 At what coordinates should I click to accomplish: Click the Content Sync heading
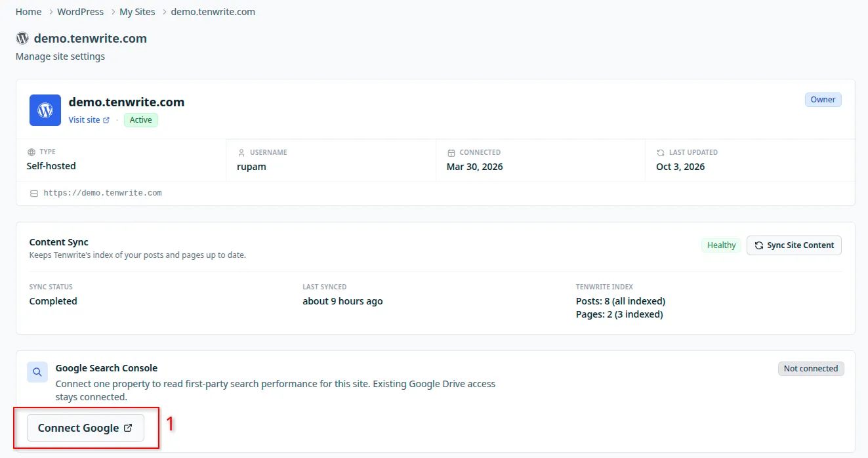(x=59, y=242)
